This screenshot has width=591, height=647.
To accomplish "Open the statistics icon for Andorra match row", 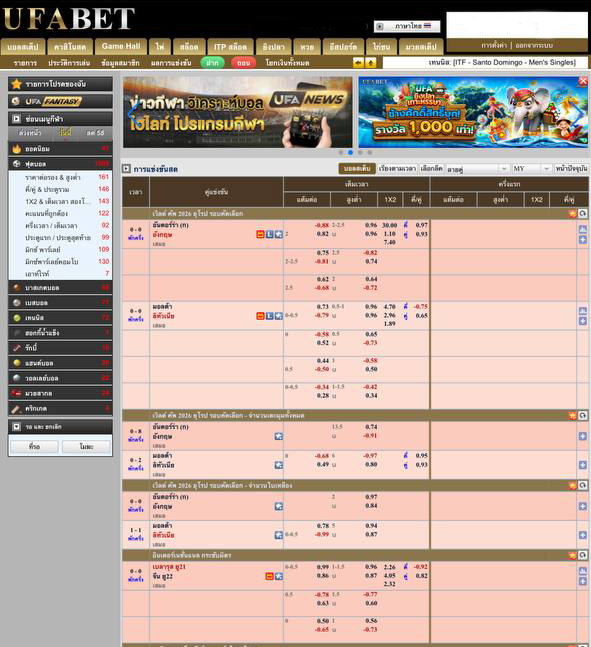I will pos(582,229).
